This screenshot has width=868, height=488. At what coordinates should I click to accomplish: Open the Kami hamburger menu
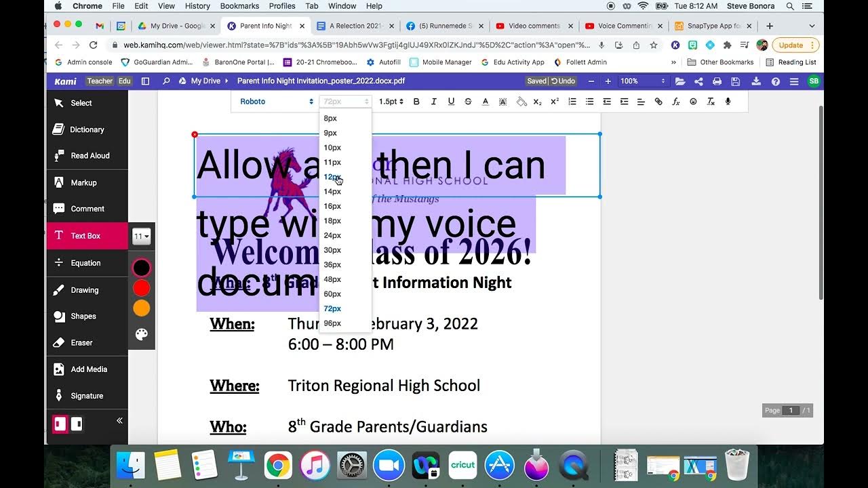(794, 81)
